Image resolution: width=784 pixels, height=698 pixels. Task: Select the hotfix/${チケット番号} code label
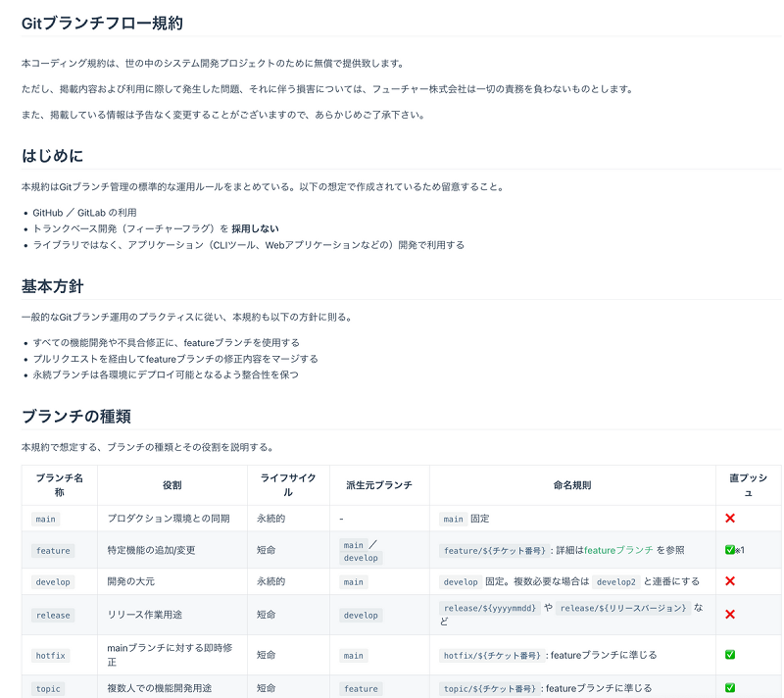click(492, 656)
